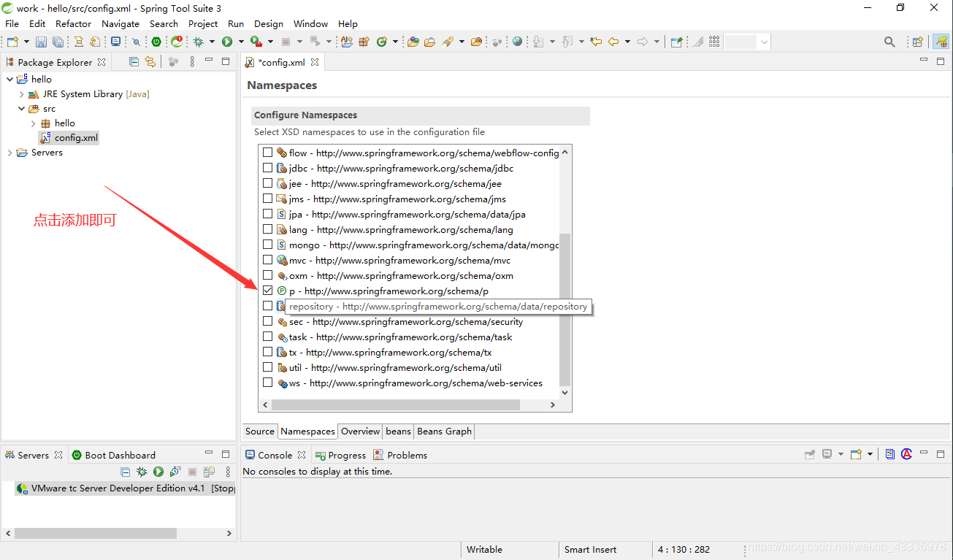The image size is (953, 560).
Task: Click the Open Web Browser globe icon
Action: point(517,42)
